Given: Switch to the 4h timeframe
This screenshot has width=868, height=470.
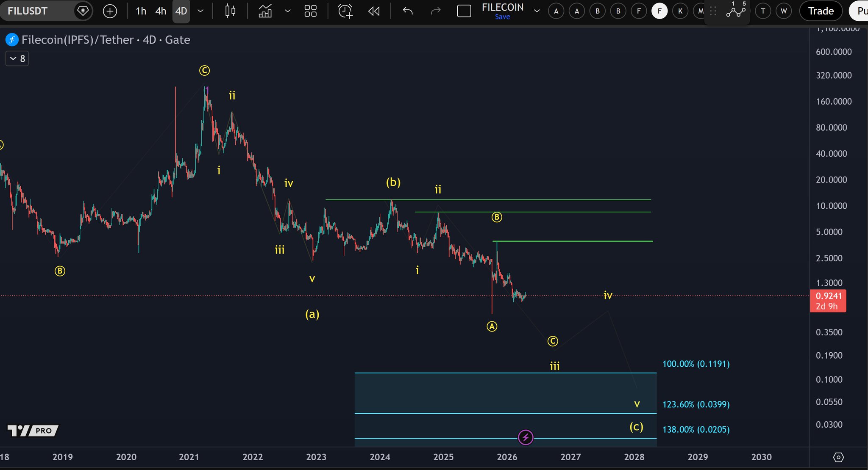Looking at the screenshot, I should (161, 11).
